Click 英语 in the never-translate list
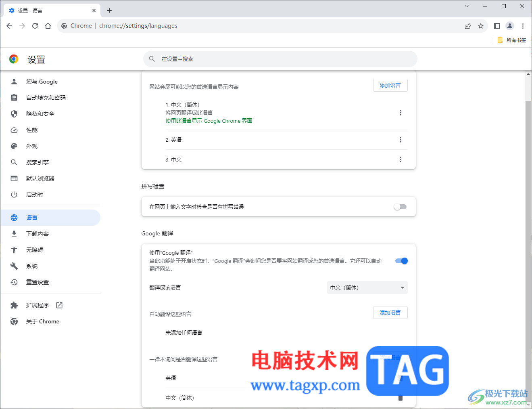This screenshot has height=409, width=532. pyautogui.click(x=171, y=378)
